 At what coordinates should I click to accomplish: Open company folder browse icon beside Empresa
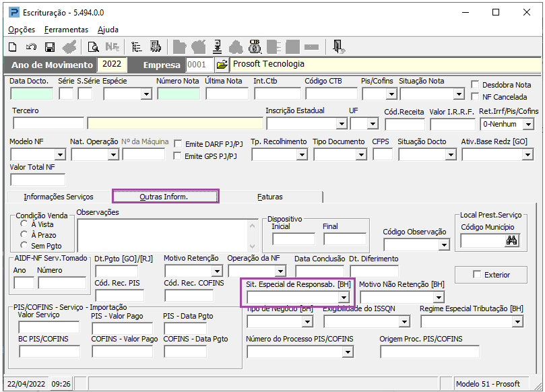tap(222, 65)
